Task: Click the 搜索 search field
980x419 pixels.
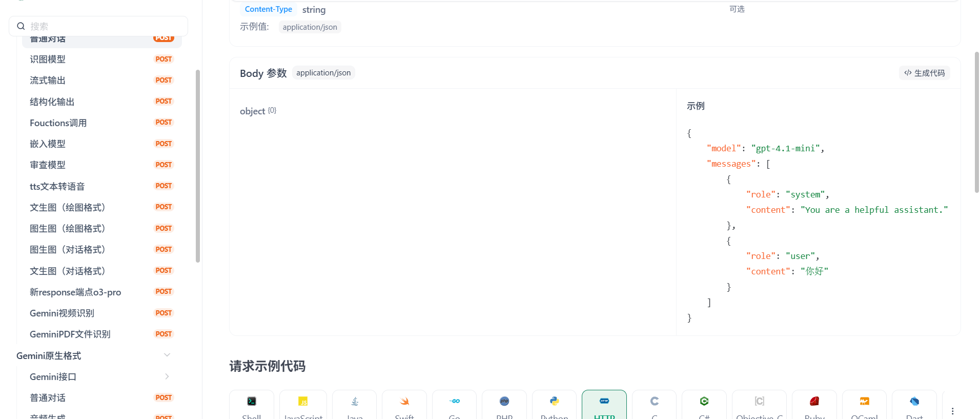Action: tap(103, 26)
